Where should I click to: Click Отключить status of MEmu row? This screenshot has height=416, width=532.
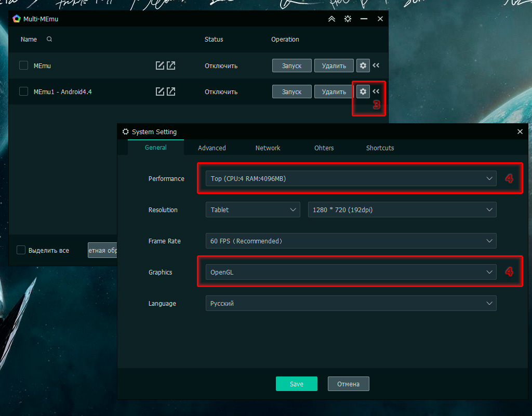pyautogui.click(x=221, y=66)
